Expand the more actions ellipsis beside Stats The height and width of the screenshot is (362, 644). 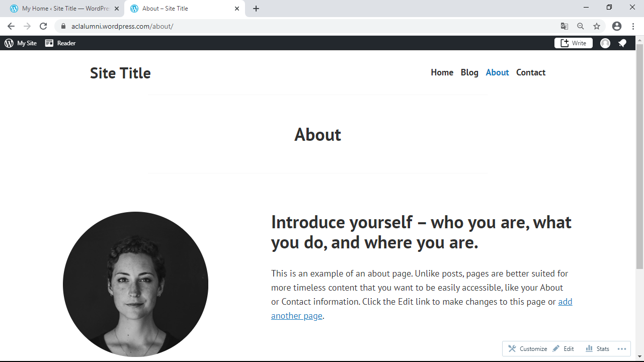click(622, 349)
